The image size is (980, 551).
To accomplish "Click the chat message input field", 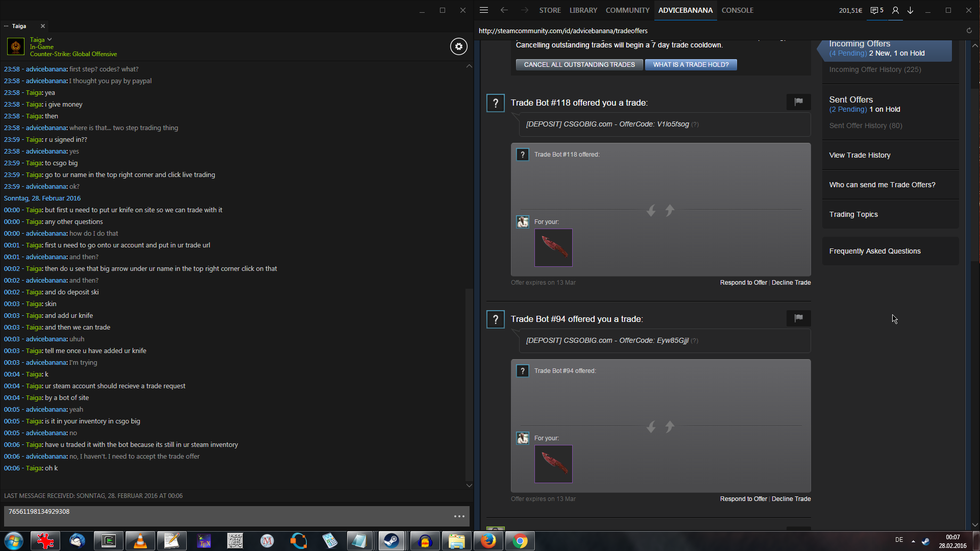I will point(225,515).
